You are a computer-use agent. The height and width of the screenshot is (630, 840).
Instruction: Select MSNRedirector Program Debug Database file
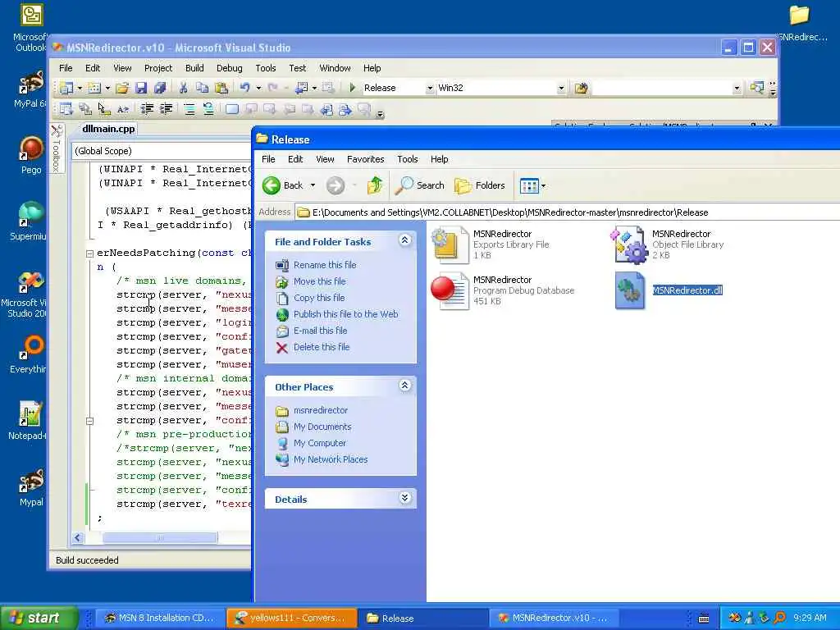[504, 291]
